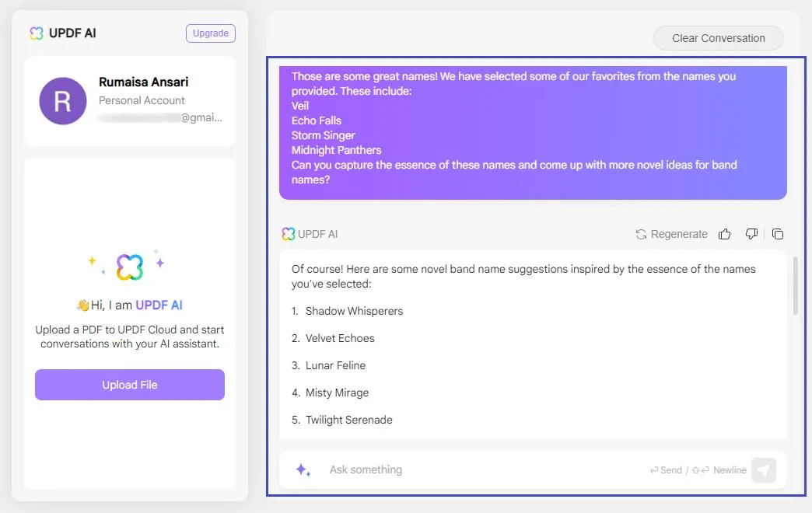Click the Misty Mirage suggestion
Image resolution: width=812 pixels, height=513 pixels.
(337, 393)
